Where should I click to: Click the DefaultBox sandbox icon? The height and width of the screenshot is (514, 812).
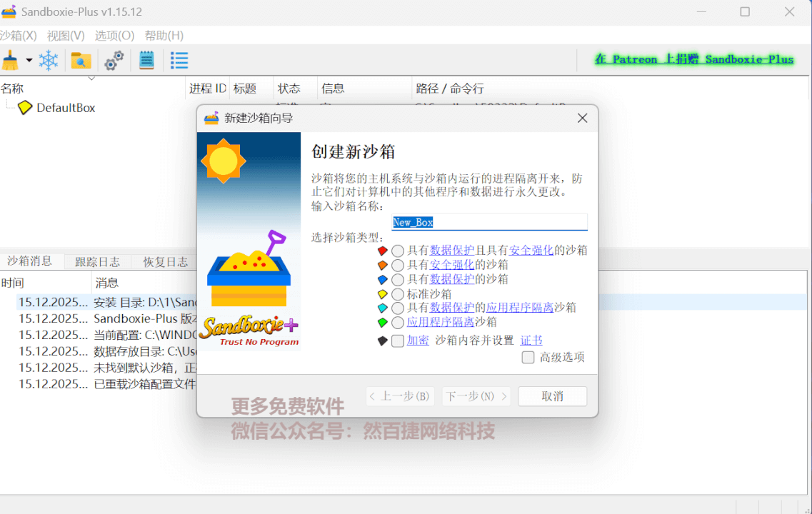tap(24, 107)
